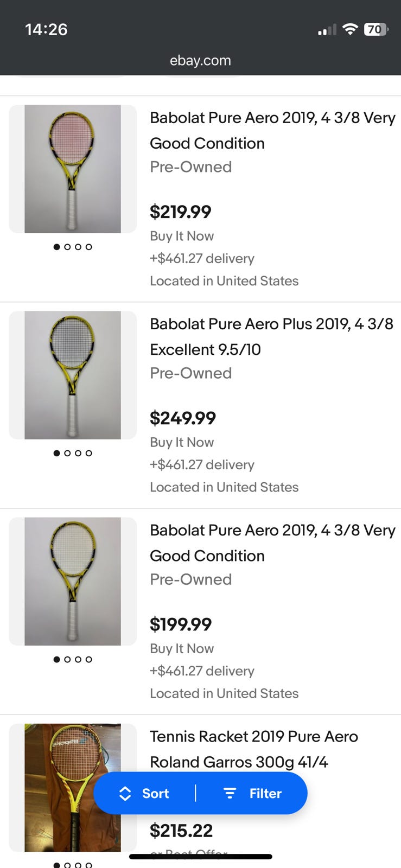Open the $199.99 Babolat Pure Aero listing title
401x868 pixels.
272,542
